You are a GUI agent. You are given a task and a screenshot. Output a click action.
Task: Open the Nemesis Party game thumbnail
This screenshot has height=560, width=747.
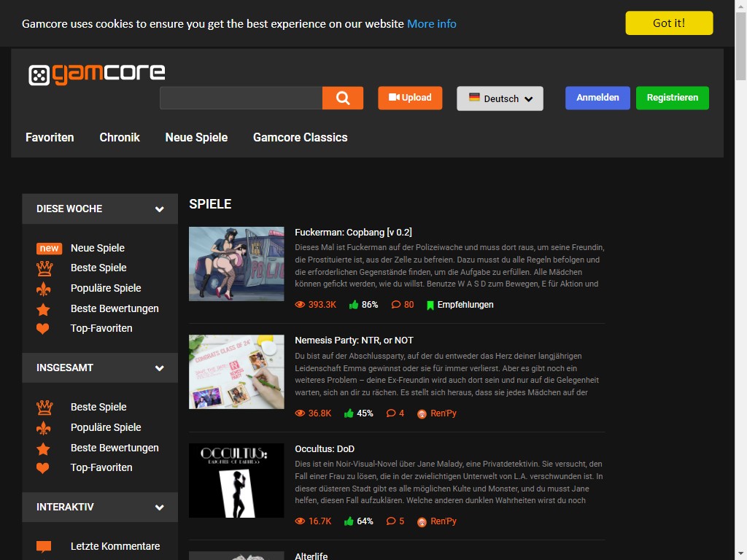coord(236,372)
